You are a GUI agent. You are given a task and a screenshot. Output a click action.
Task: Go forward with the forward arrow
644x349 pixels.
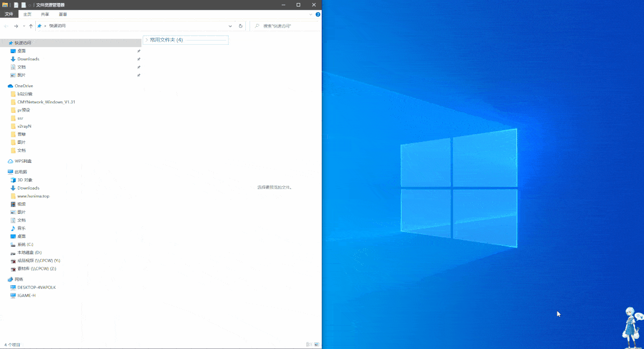coord(16,26)
